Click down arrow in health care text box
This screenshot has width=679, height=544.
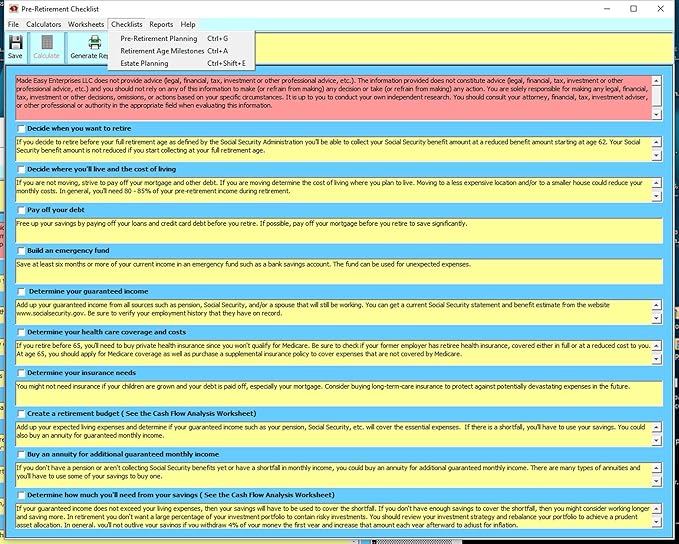pos(656,359)
